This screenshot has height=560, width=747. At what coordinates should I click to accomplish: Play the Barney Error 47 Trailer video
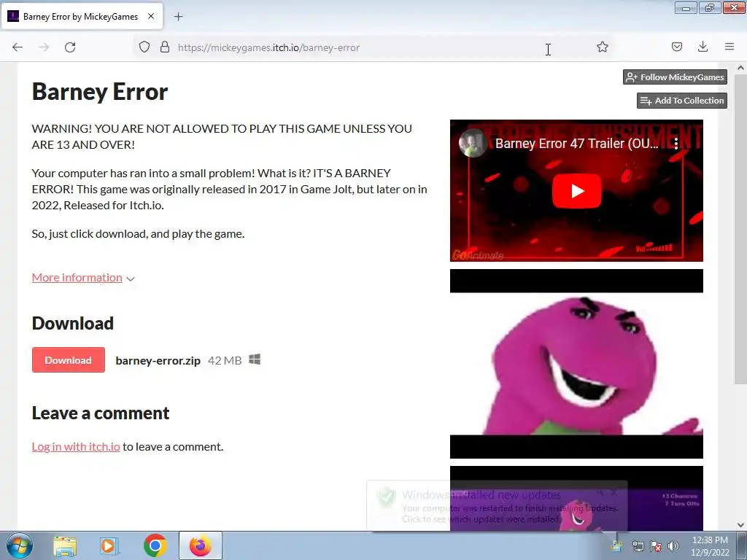[576, 191]
